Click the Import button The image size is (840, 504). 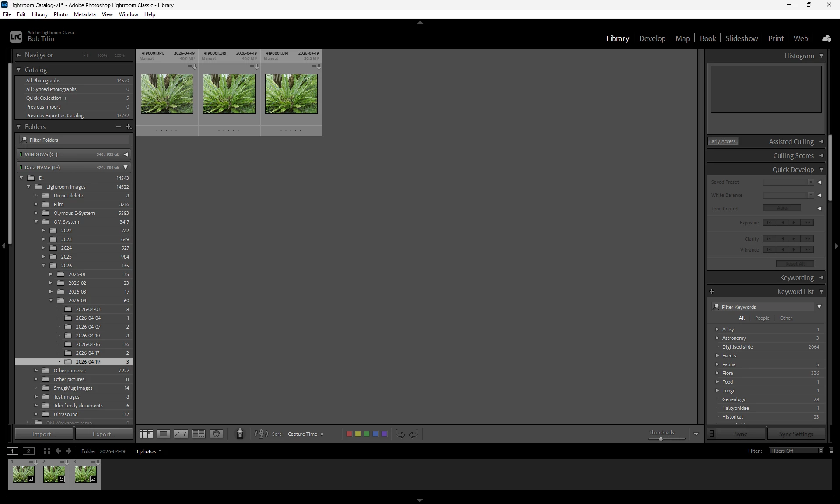(x=44, y=434)
